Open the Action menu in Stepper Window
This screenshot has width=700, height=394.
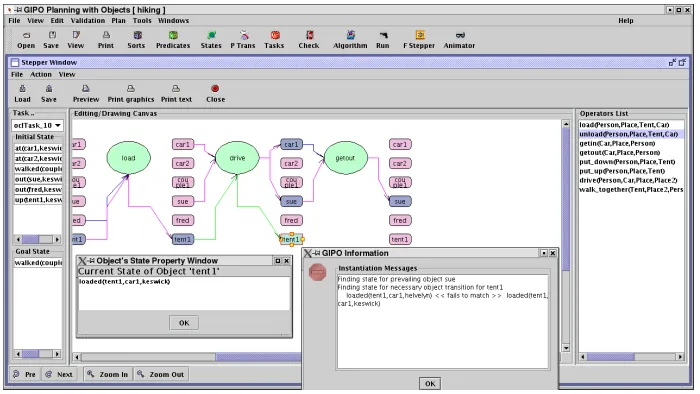click(41, 75)
